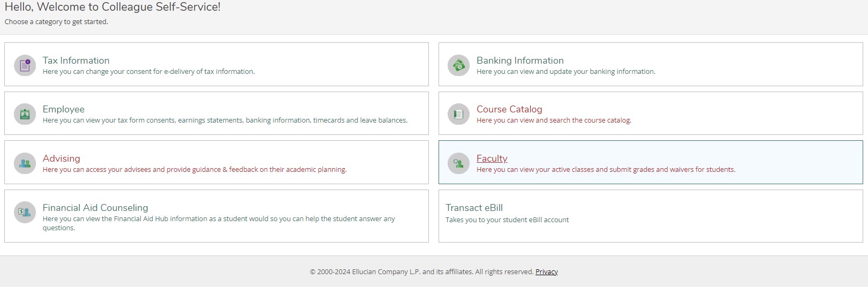Open the Banking Information heading link

(x=520, y=61)
